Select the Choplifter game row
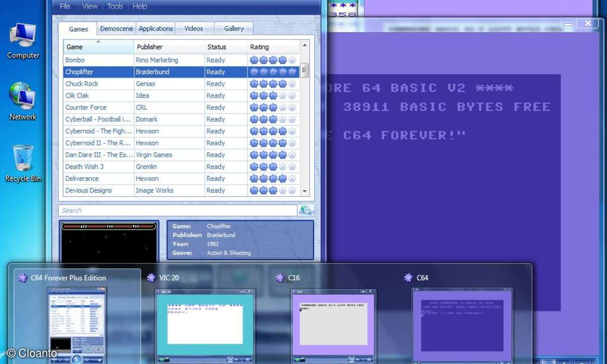 click(181, 72)
